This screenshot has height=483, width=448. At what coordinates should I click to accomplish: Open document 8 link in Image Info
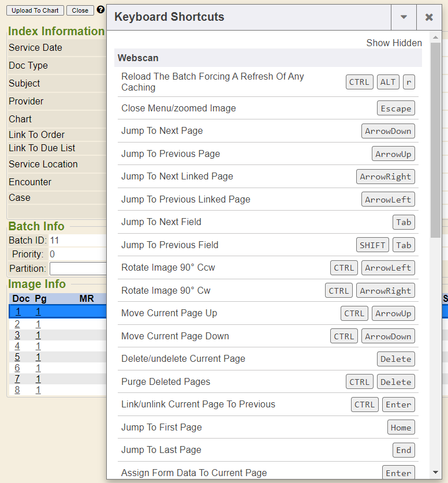[x=17, y=390]
